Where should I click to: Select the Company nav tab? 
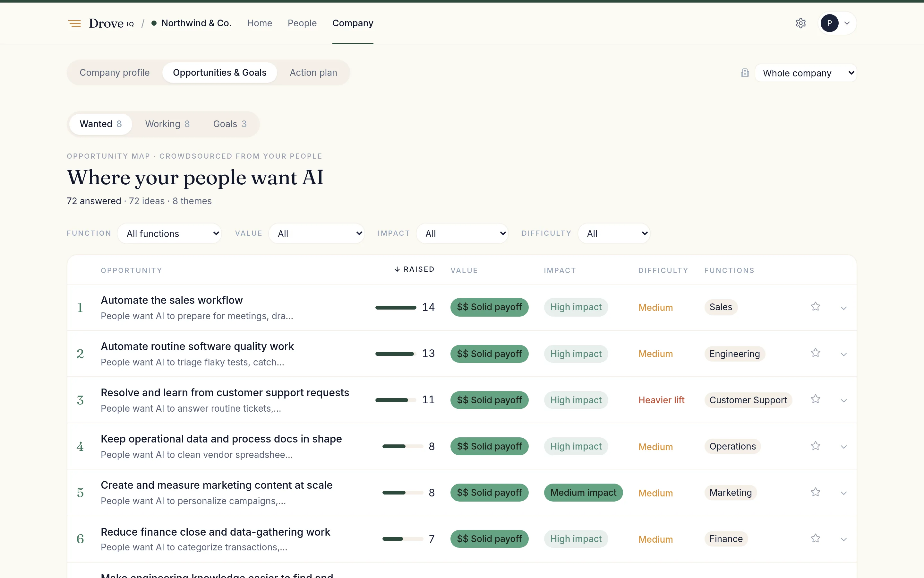[x=353, y=23]
